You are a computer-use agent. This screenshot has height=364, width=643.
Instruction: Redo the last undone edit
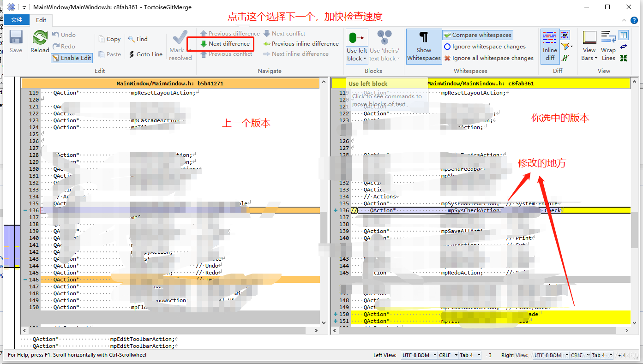click(x=63, y=46)
